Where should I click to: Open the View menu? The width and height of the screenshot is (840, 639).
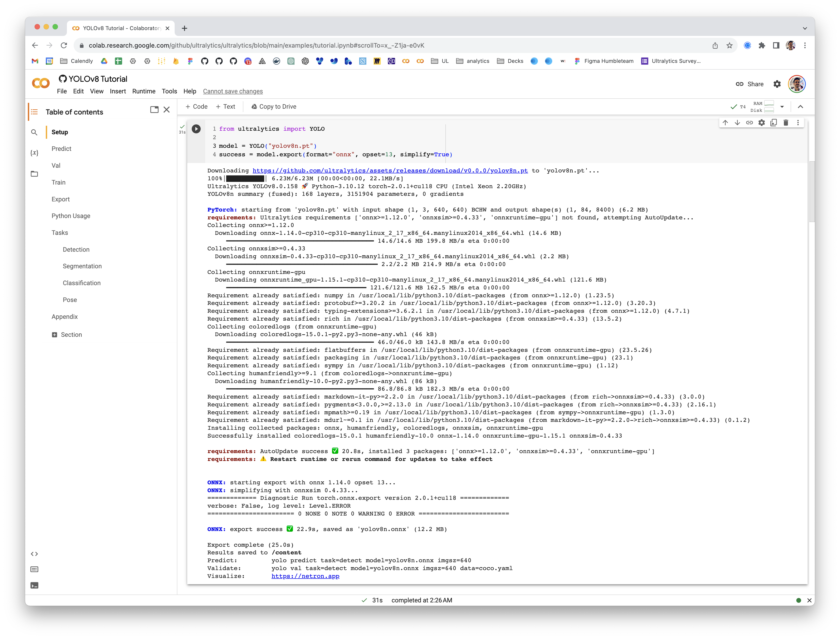(97, 91)
